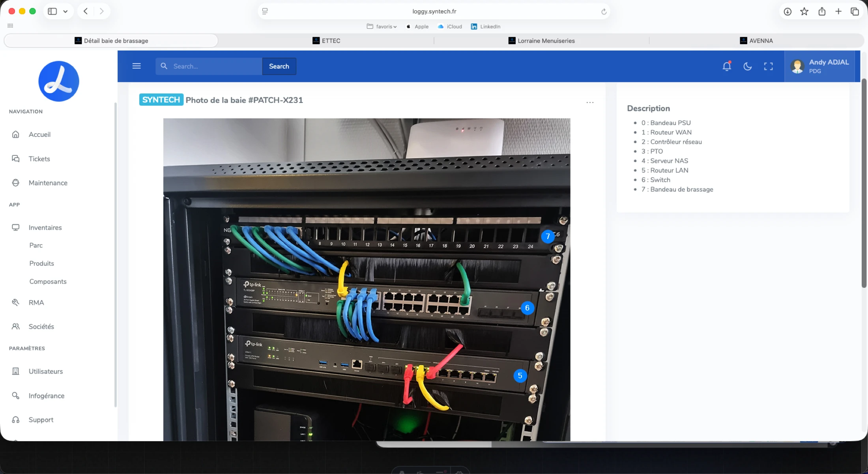Image resolution: width=868 pixels, height=474 pixels.
Task: Toggle Safari sidebar button
Action: (52, 11)
